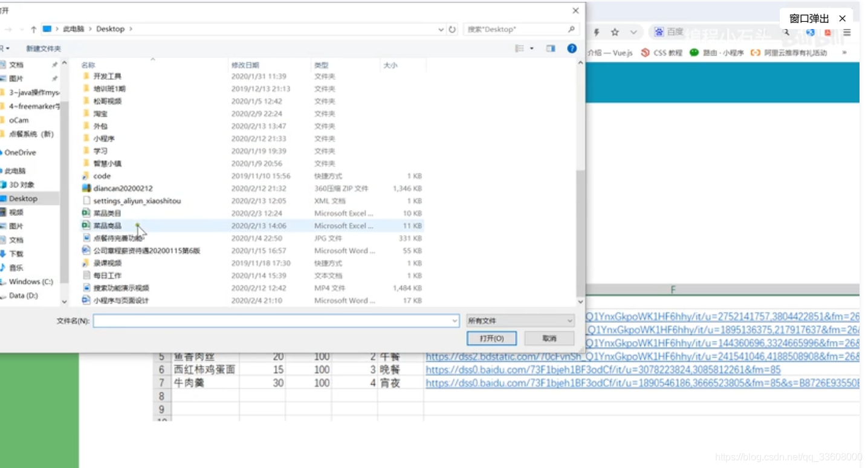Select the 松哥视频 folder

coord(253,101)
